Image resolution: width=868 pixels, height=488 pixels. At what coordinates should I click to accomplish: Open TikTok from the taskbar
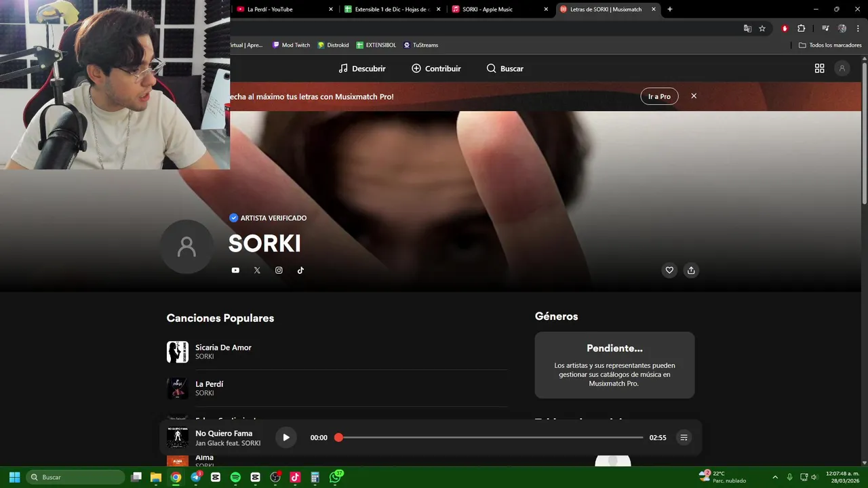tap(295, 477)
